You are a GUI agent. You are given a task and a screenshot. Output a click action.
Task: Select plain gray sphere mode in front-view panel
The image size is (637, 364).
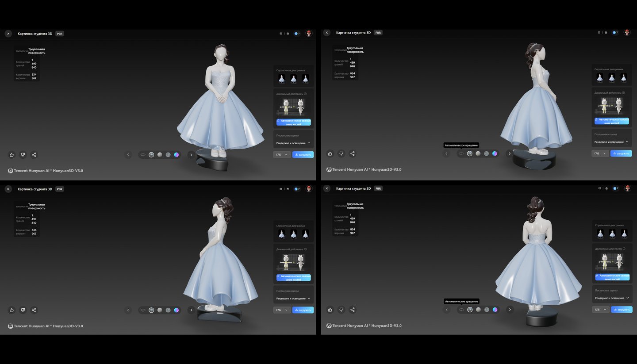pos(160,155)
